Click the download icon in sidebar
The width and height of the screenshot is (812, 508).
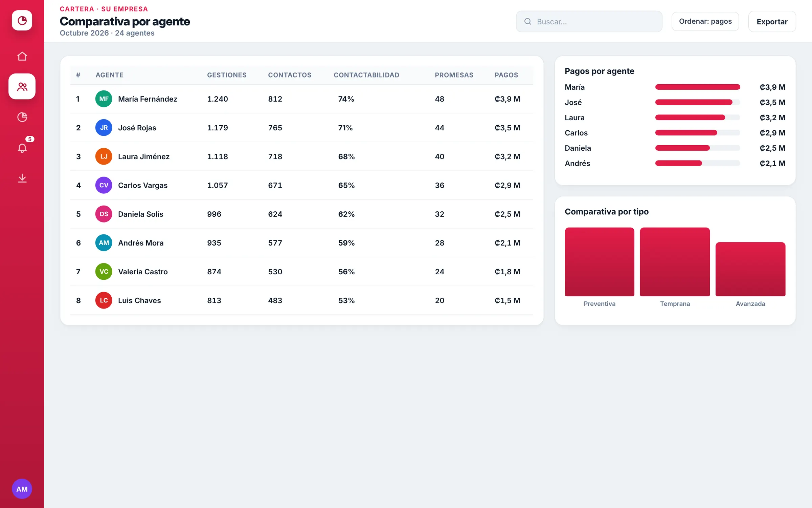point(22,178)
